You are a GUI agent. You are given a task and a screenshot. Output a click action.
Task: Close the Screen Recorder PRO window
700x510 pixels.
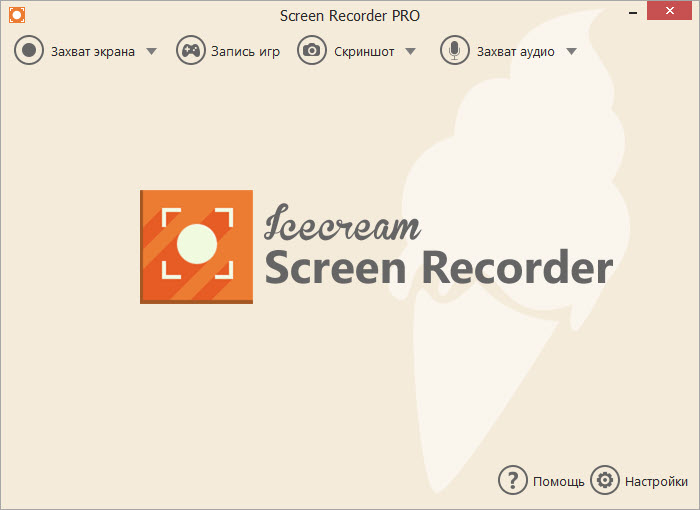pyautogui.click(x=669, y=11)
